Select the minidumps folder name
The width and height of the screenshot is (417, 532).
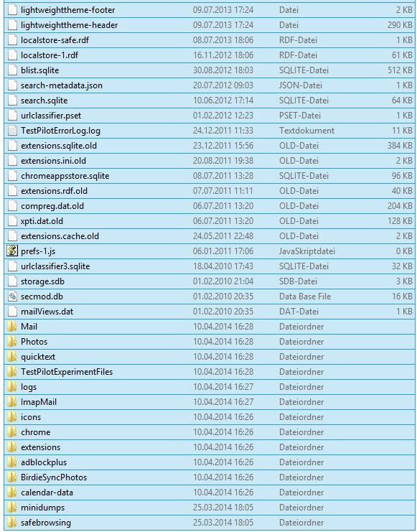coord(43,508)
